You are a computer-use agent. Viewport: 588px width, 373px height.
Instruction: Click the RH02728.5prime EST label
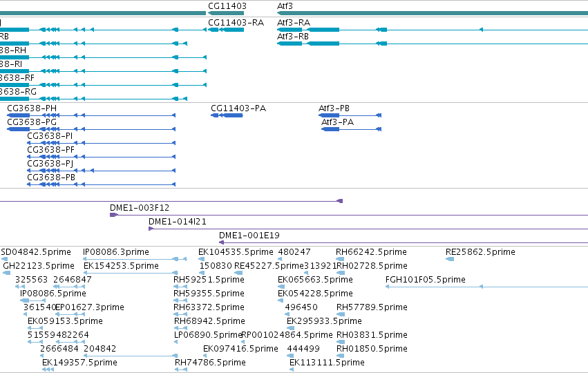tap(372, 266)
